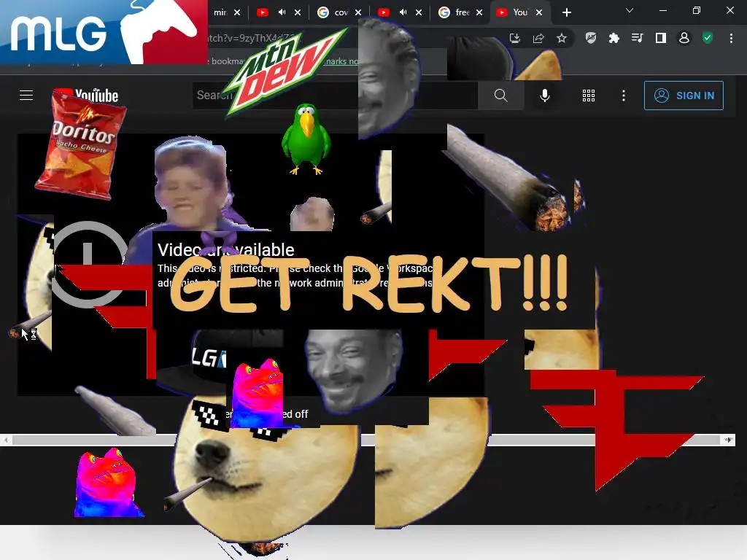This screenshot has width=747, height=560.
Task: Close the Google 'cov' tab
Action: point(358,12)
